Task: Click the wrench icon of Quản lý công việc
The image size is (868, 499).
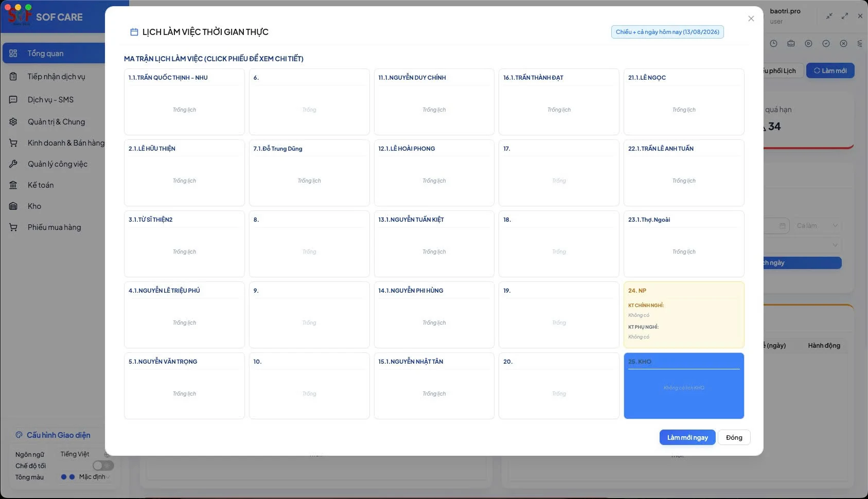Action: click(x=13, y=164)
